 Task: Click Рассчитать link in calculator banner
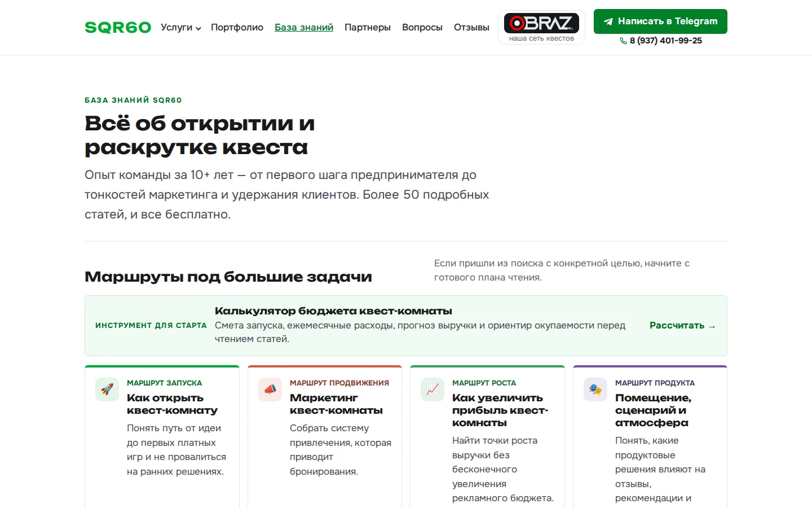point(682,326)
